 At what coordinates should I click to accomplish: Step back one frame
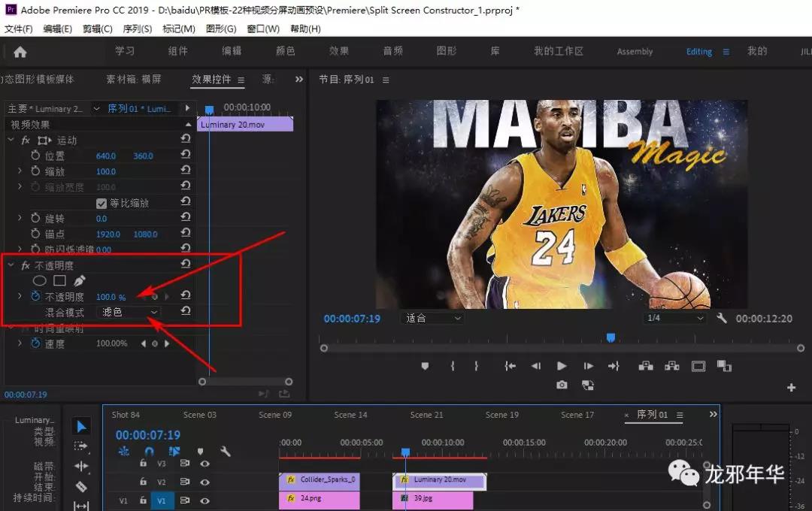coord(536,366)
